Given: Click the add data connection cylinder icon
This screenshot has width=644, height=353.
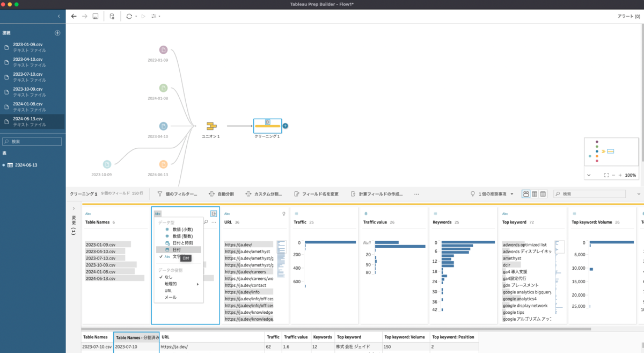Looking at the screenshot, I should 112,17.
